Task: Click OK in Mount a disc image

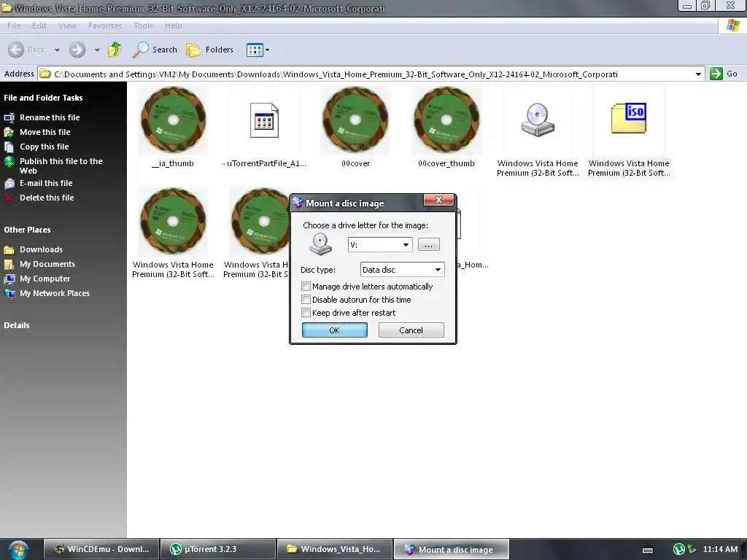Action: pyautogui.click(x=334, y=330)
